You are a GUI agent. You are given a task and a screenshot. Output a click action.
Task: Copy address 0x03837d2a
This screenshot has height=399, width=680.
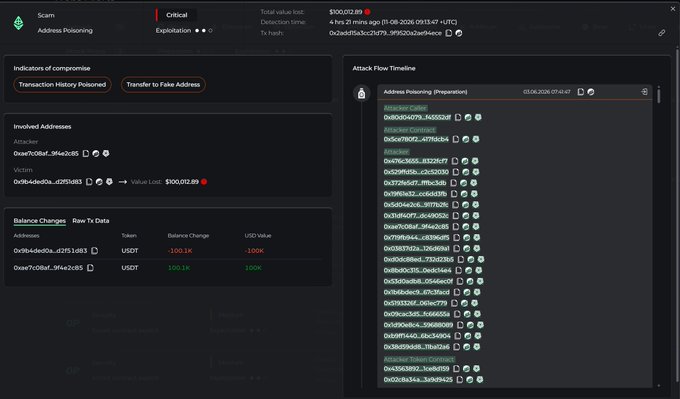click(457, 249)
